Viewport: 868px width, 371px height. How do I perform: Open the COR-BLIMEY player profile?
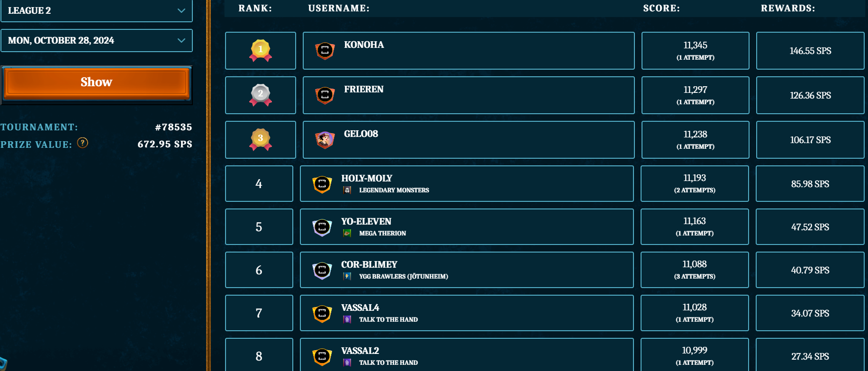pos(369,264)
